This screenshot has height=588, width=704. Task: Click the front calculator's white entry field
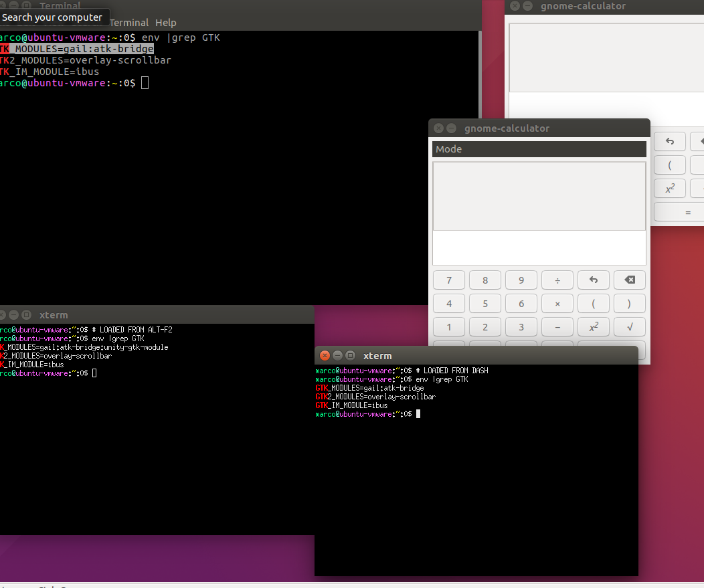[539, 248]
